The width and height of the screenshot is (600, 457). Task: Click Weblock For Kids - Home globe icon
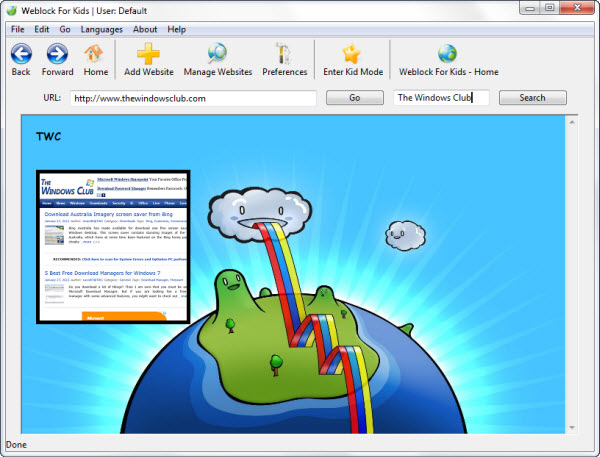tap(448, 53)
